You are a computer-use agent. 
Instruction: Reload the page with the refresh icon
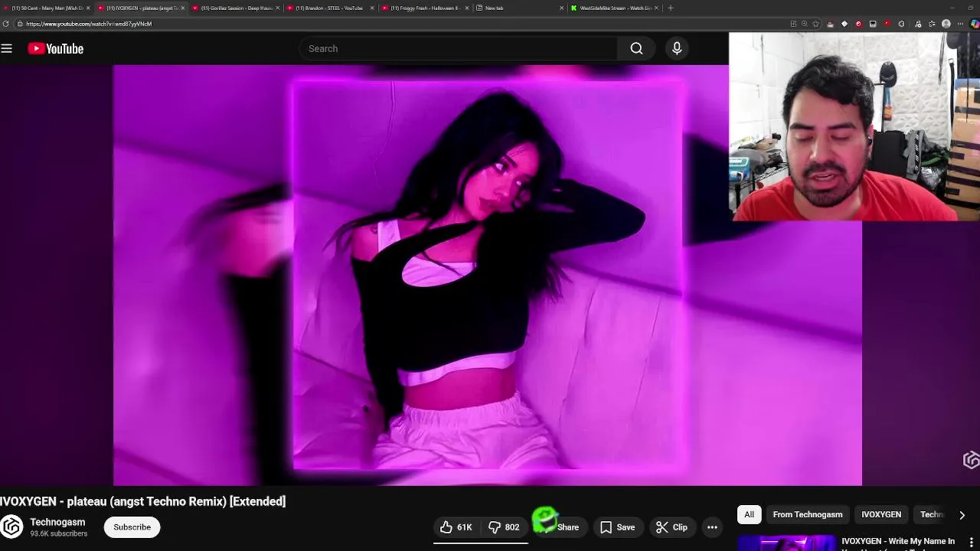click(x=6, y=24)
